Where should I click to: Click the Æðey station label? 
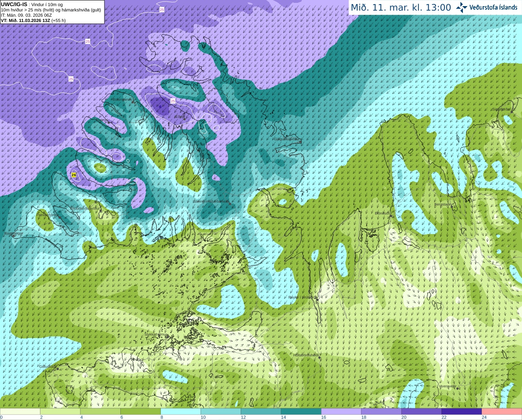tap(179, 117)
